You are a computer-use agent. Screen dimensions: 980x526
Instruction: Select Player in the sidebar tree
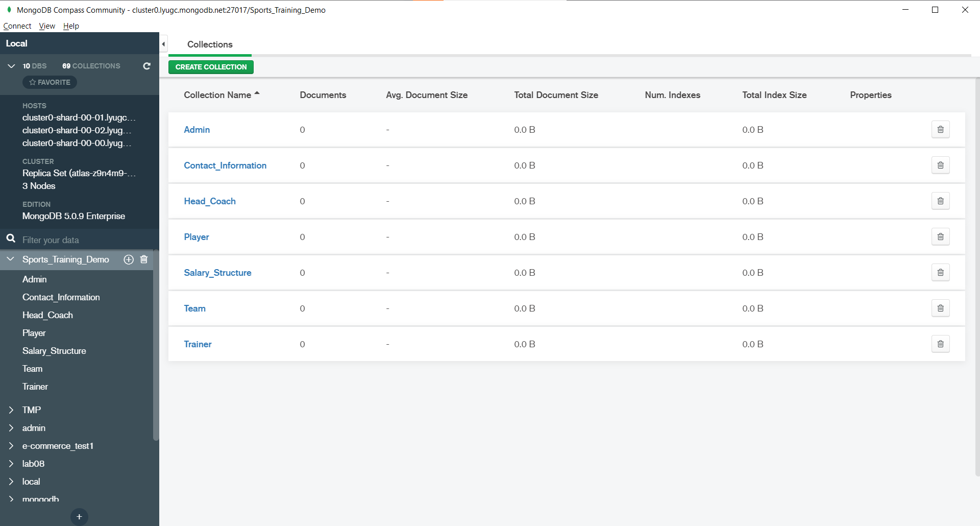(x=34, y=333)
